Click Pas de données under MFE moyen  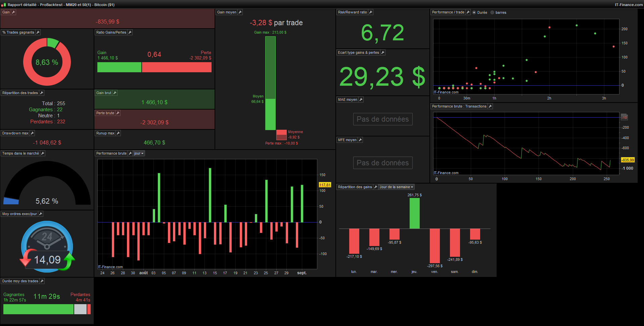383,163
